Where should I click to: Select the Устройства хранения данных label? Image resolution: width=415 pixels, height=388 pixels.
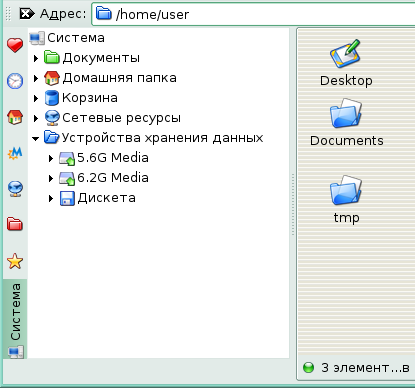[162, 138]
